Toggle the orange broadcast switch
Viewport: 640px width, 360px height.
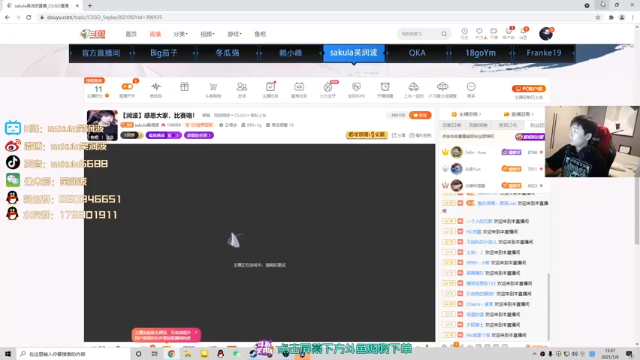(x=127, y=87)
